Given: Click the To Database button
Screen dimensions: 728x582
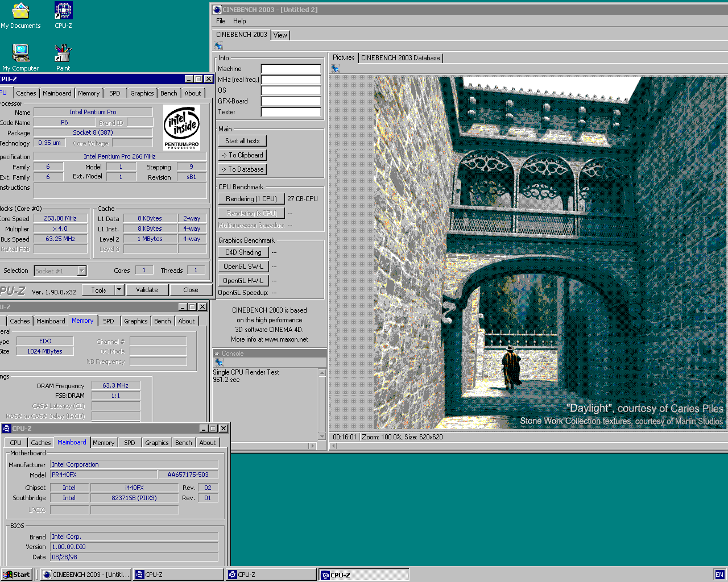Looking at the screenshot, I should pos(242,169).
